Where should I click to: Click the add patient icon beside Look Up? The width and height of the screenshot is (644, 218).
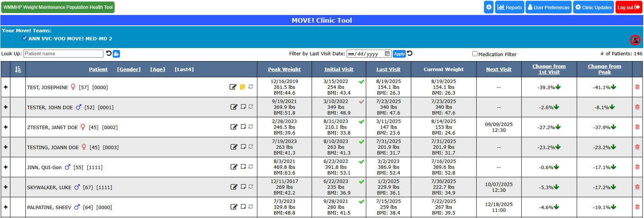pyautogui.click(x=116, y=54)
